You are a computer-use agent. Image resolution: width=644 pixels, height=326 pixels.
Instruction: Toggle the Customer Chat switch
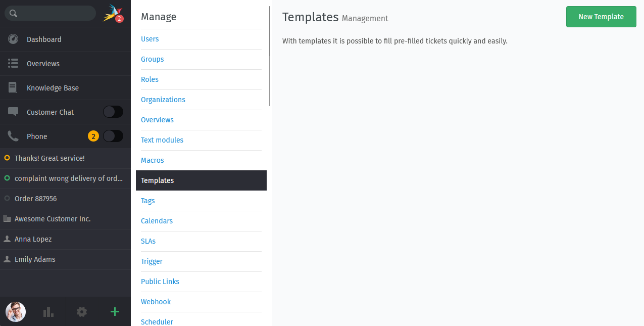tap(113, 112)
